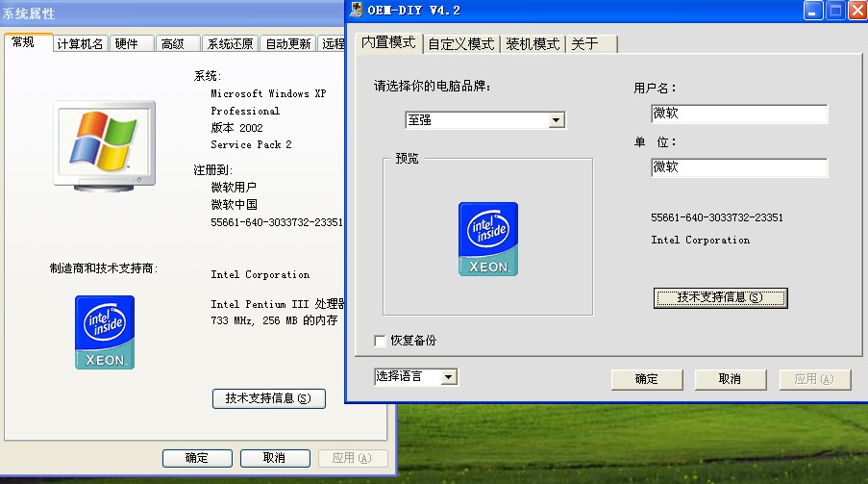This screenshot has height=484, width=868.
Task: Click the 系统属性 window title bar
Action: click(172, 13)
